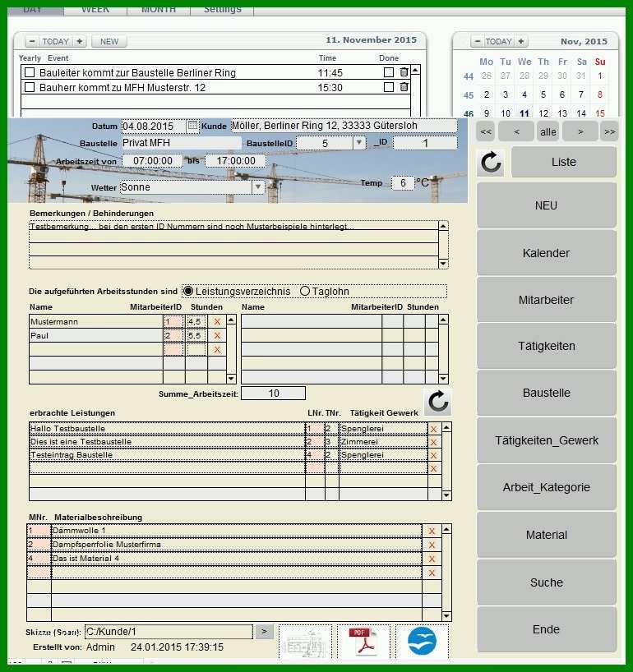Tick the Yearly checkbox for Bauleiter event
The image size is (633, 672).
tap(30, 72)
